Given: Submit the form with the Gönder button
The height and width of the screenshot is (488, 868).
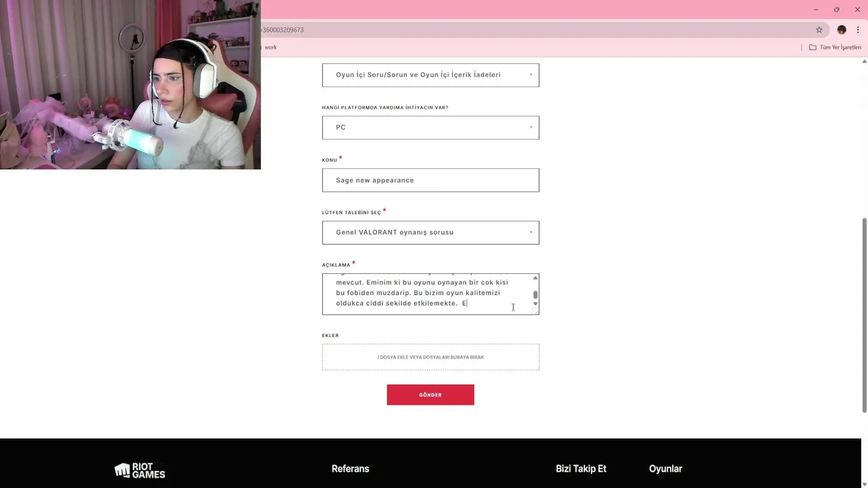Looking at the screenshot, I should point(431,395).
